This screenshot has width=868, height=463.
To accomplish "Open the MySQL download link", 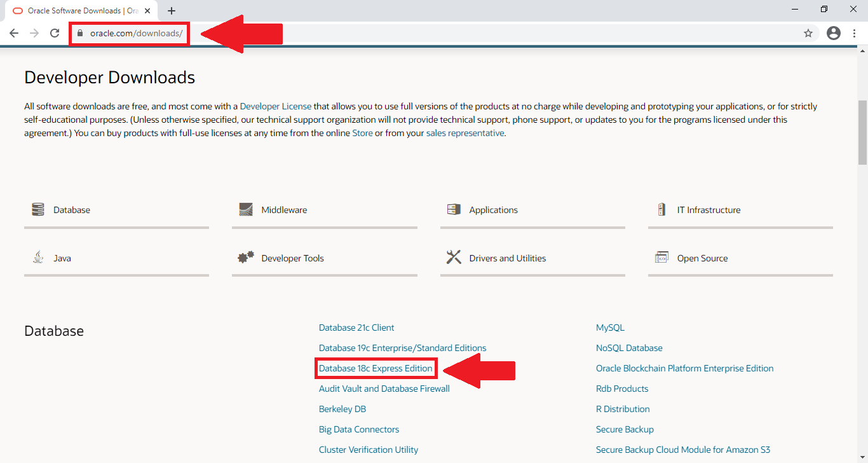I will (610, 328).
